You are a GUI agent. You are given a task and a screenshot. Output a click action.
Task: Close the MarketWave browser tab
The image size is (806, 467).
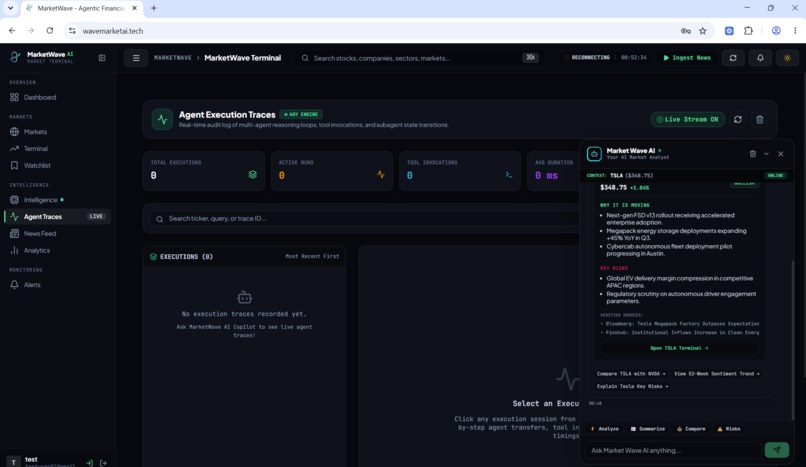135,8
